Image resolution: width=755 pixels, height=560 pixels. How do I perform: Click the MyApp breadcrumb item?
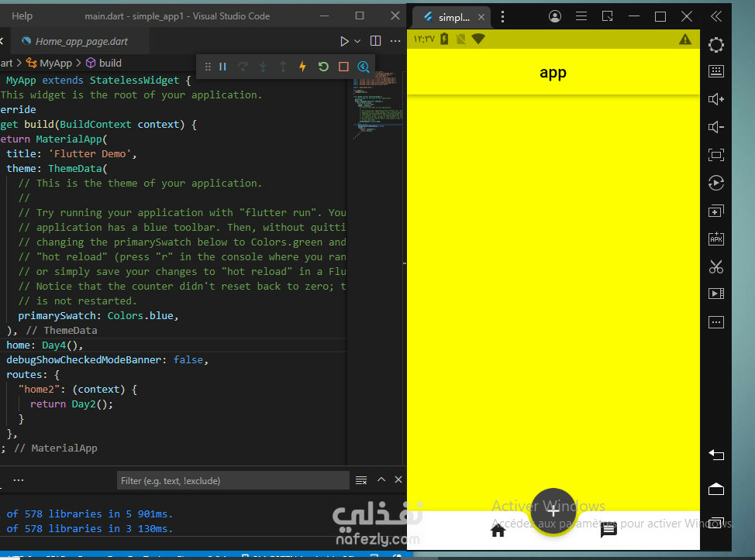pyautogui.click(x=56, y=63)
